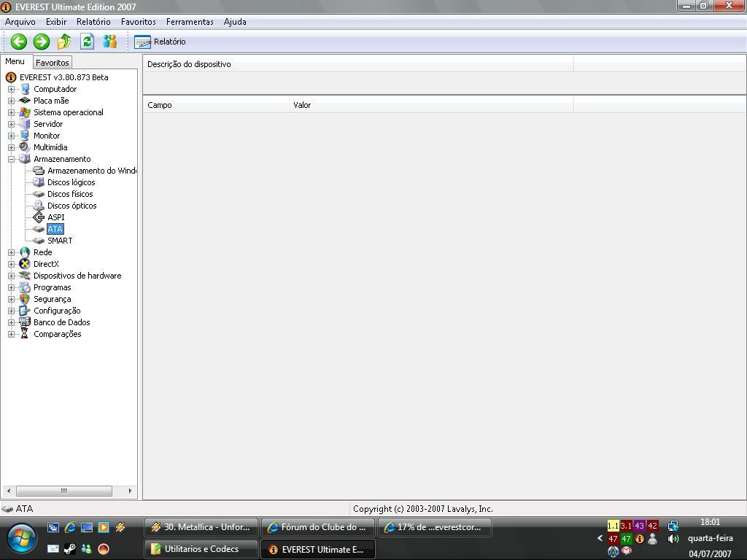Expand the Banco de Dados node
The width and height of the screenshot is (747, 560).
pyautogui.click(x=11, y=322)
